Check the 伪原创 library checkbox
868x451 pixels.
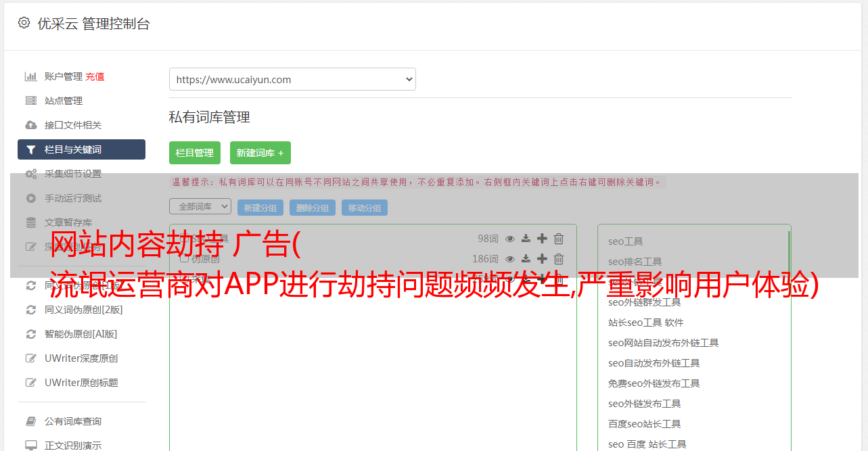click(x=184, y=259)
